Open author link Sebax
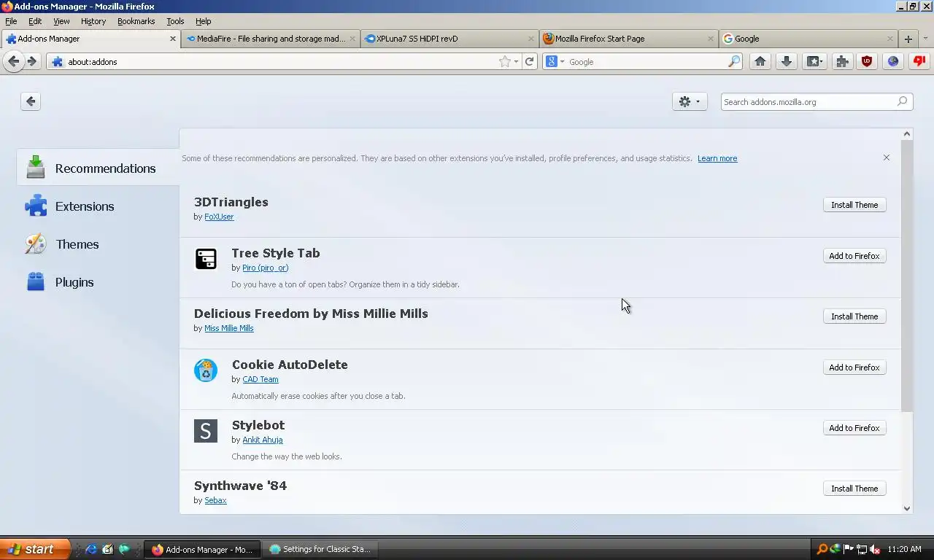 [215, 500]
